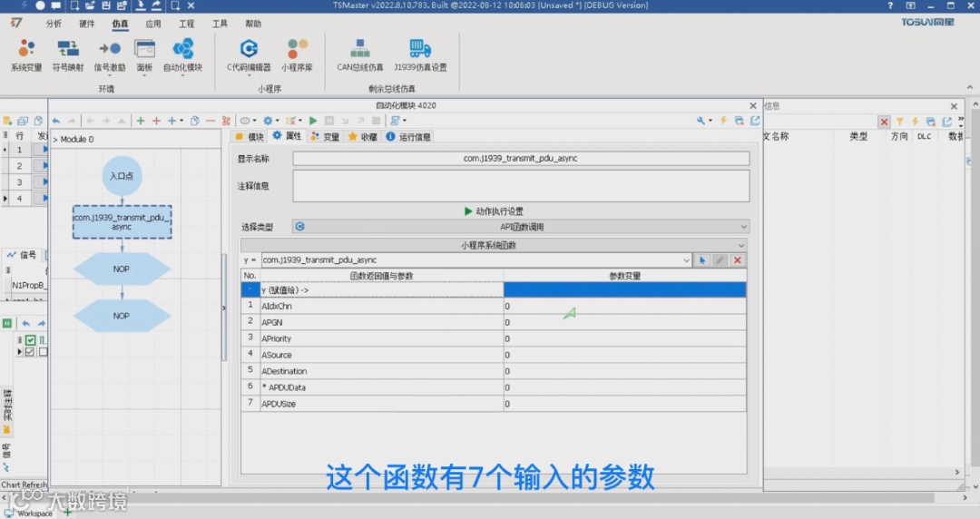The image size is (980, 519).
Task: Open the 小程序库 mini program library
Action: pyautogui.click(x=297, y=55)
